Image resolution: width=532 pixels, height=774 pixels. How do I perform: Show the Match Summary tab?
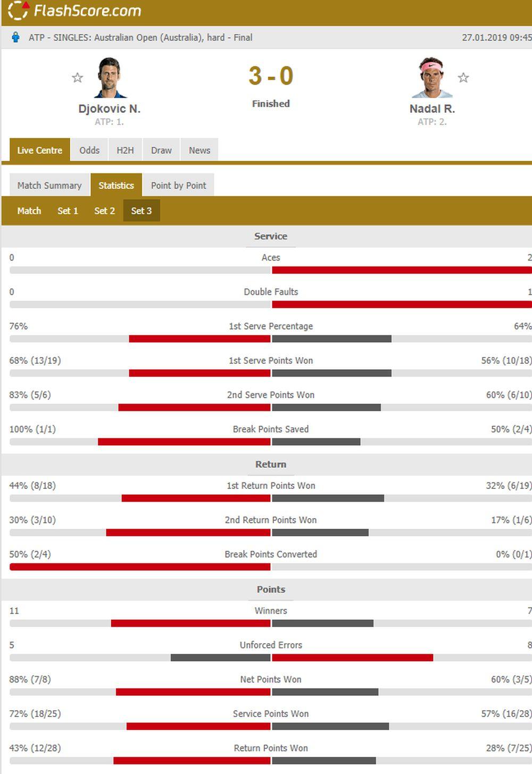pyautogui.click(x=49, y=185)
